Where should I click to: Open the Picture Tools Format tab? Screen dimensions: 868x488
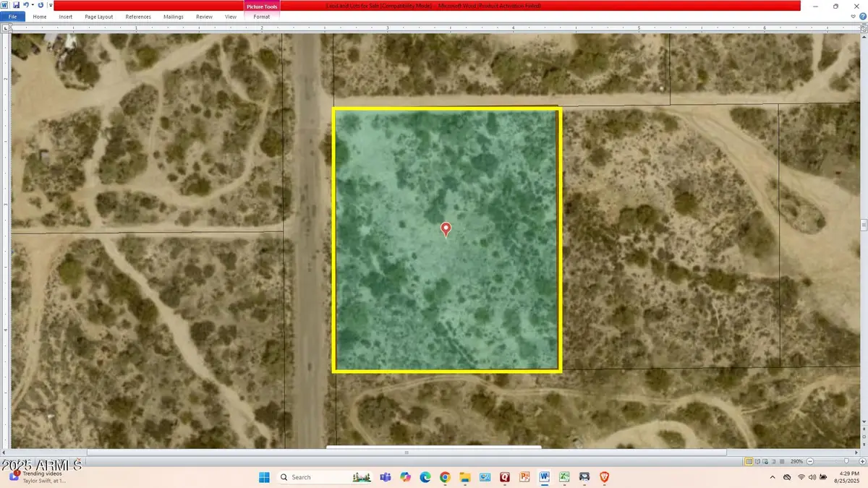[x=261, y=17]
